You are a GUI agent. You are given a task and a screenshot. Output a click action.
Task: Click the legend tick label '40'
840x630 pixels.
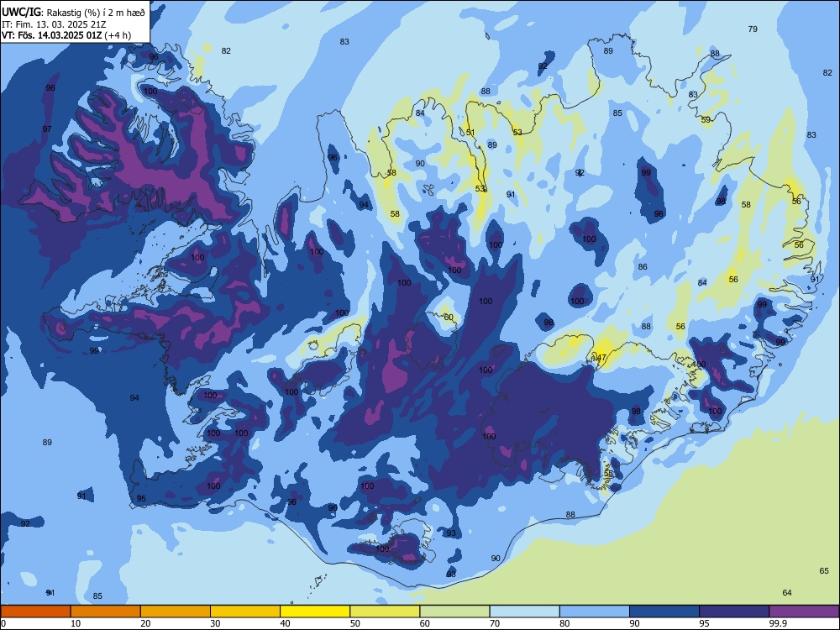[x=285, y=623]
